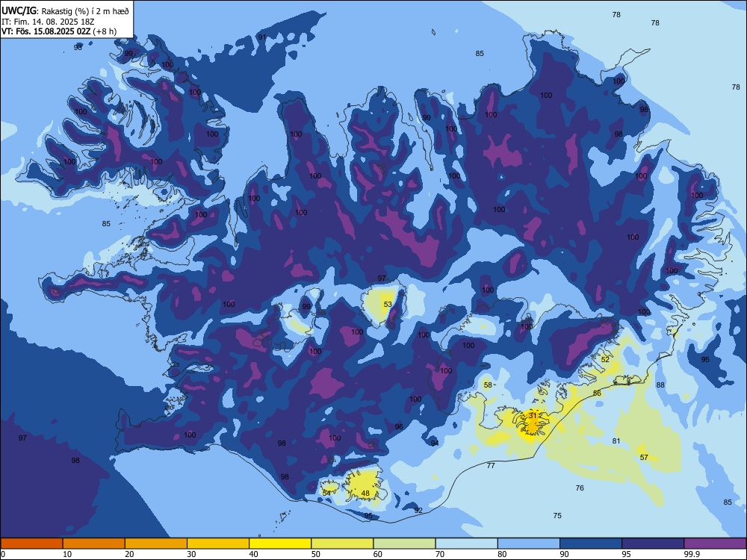Click the '75' value near the bottom of the map
This screenshot has height=560, width=747.
[x=557, y=516]
